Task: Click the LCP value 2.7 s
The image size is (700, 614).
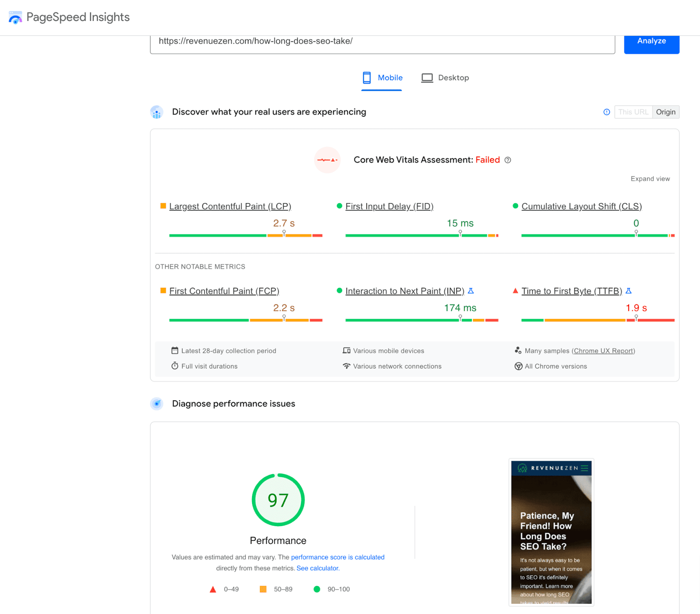Action: 284,223
